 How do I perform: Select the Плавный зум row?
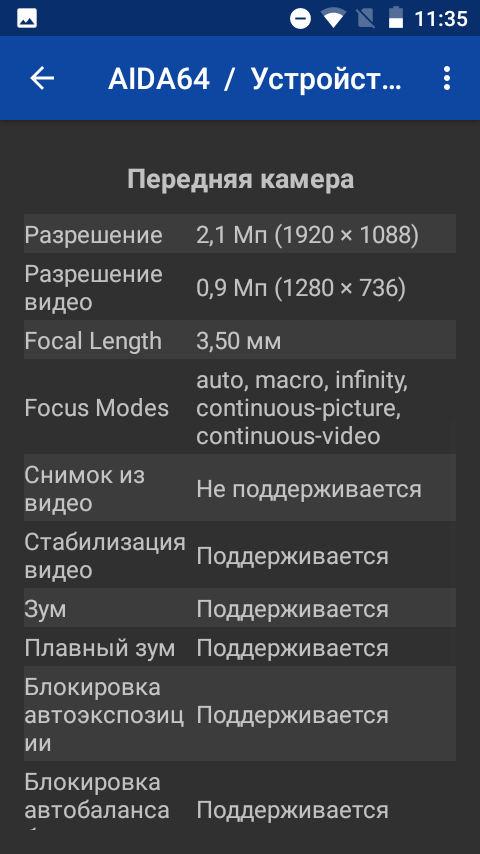coord(240,647)
